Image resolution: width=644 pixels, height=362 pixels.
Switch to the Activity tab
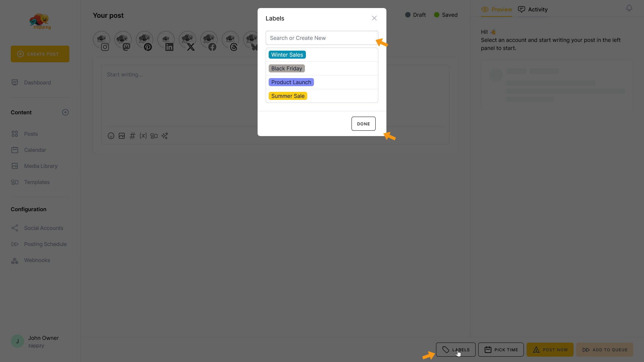pyautogui.click(x=533, y=9)
